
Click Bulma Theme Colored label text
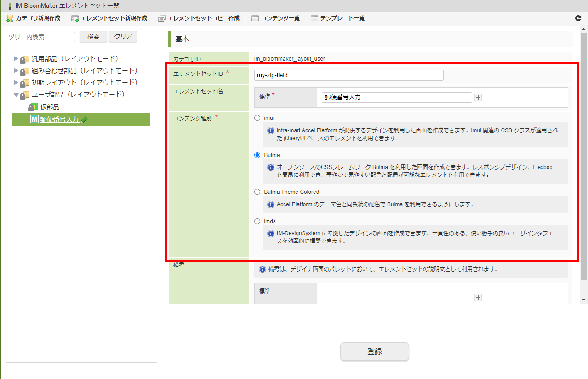pos(291,192)
